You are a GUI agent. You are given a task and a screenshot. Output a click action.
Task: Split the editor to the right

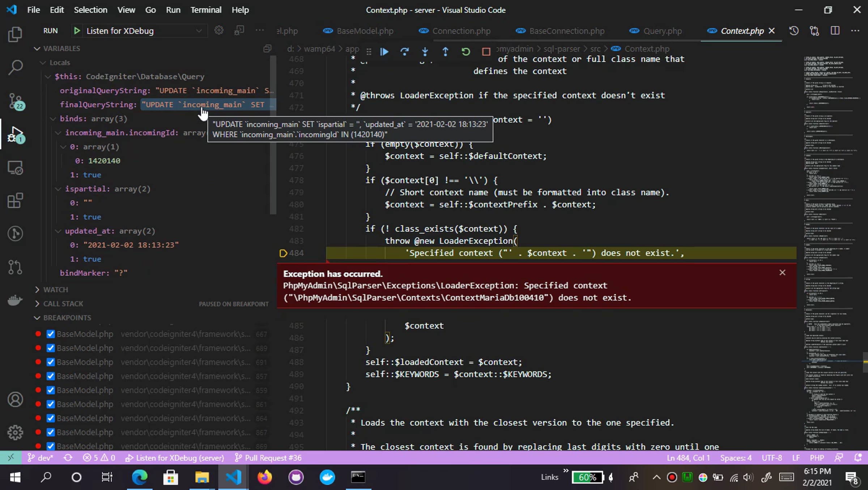[x=835, y=31]
